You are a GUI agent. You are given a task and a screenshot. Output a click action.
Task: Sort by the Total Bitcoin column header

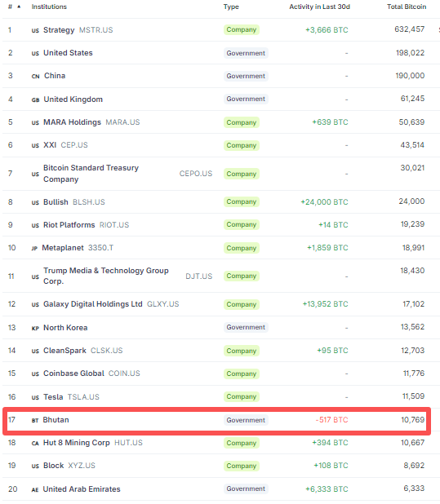click(407, 7)
